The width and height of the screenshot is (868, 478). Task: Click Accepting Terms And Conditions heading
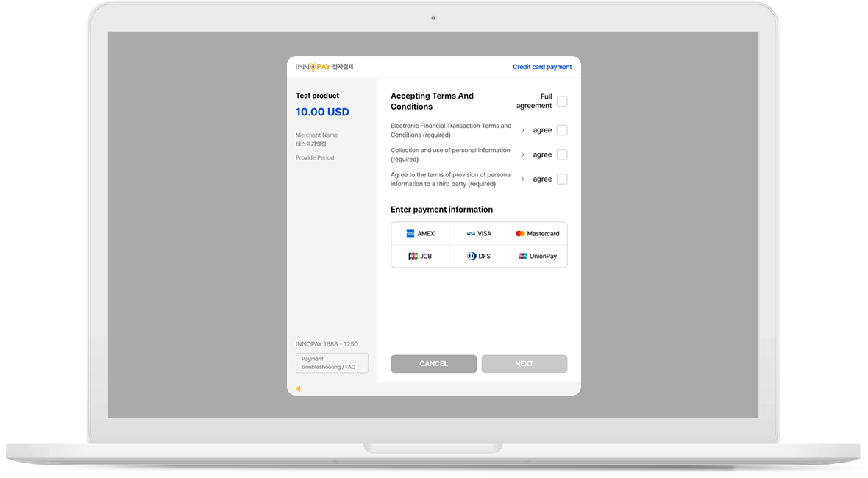pos(433,101)
